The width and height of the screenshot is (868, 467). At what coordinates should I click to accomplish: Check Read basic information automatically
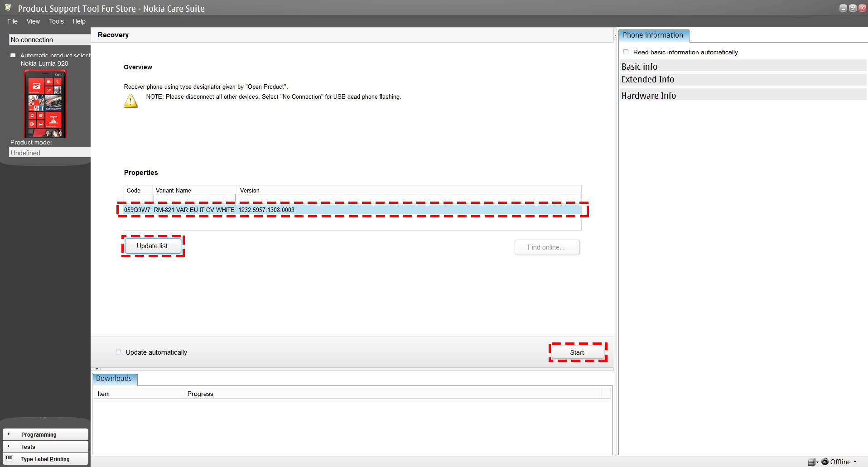626,52
